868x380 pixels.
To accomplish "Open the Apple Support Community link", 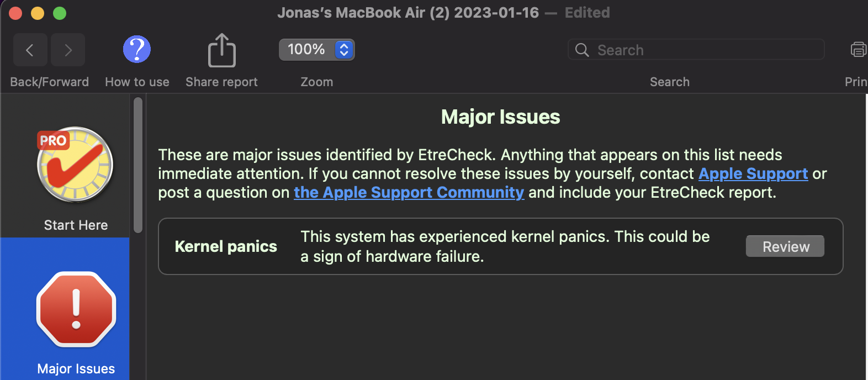I will coord(409,192).
